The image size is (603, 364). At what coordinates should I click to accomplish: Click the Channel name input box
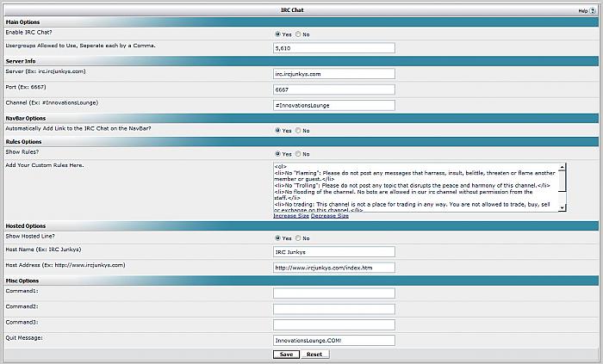(333, 105)
